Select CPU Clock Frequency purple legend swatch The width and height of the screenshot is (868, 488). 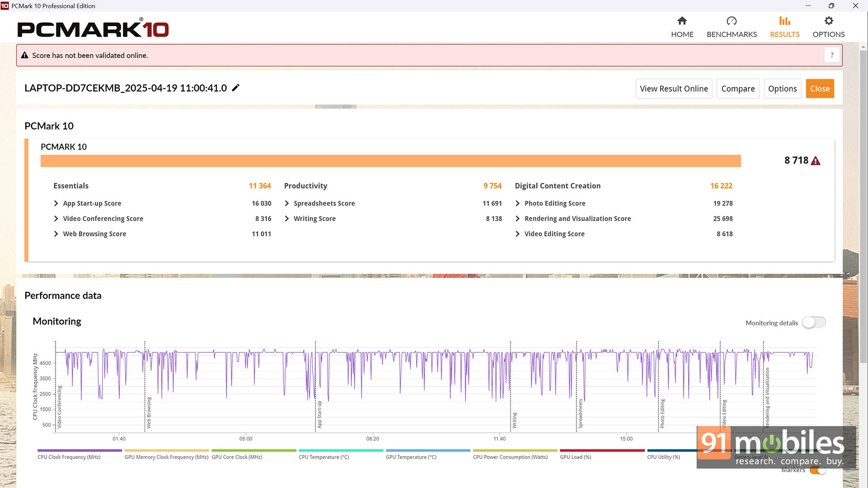click(x=80, y=450)
